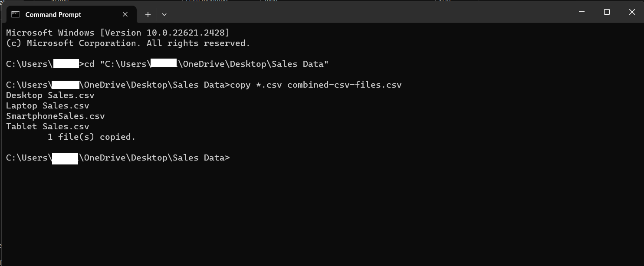The image size is (644, 266).
Task: Click the Desktop Sales.csv output line
Action: coord(50,95)
